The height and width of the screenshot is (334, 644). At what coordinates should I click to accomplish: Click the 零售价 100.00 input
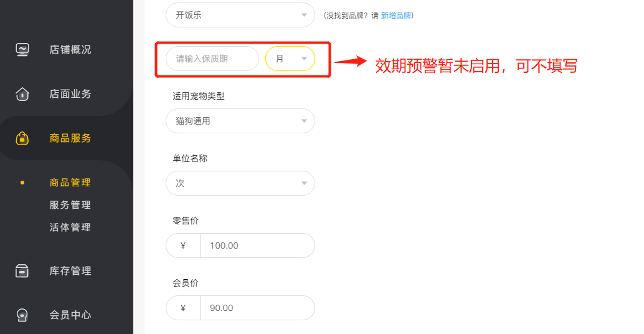click(257, 246)
